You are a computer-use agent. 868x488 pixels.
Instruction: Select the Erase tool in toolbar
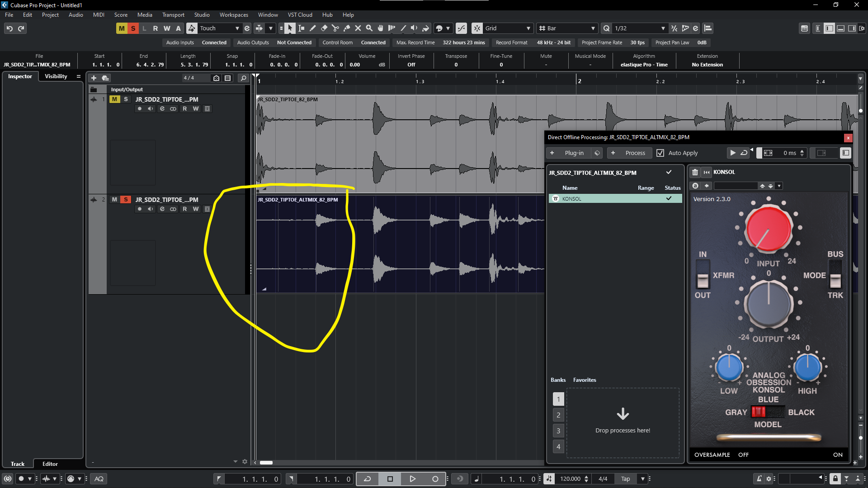coord(324,28)
